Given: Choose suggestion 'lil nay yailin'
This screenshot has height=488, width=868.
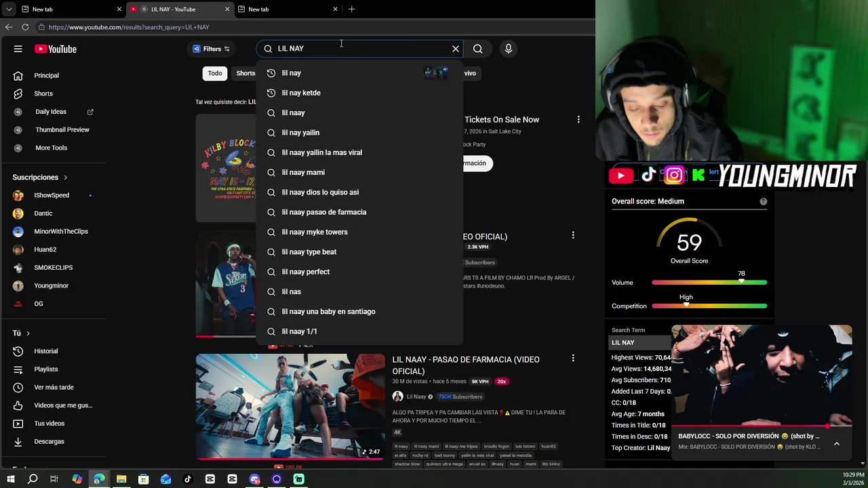Looking at the screenshot, I should [359, 133].
